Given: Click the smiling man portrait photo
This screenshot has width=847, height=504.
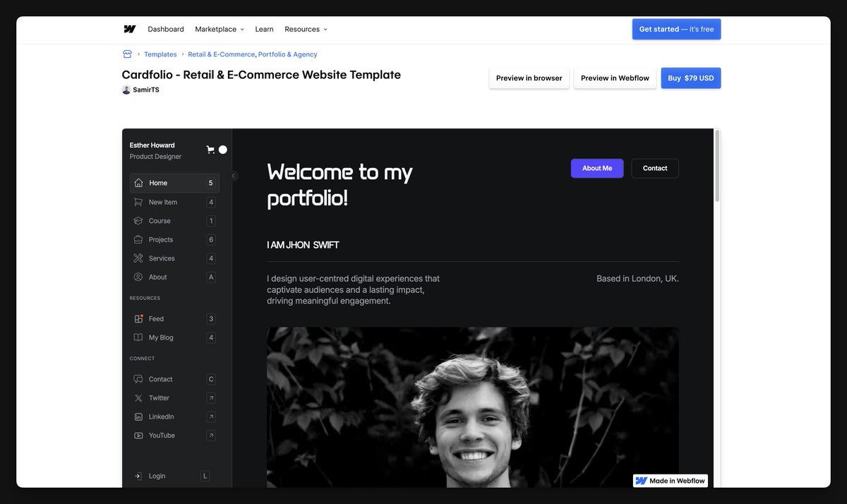Looking at the screenshot, I should [473, 407].
